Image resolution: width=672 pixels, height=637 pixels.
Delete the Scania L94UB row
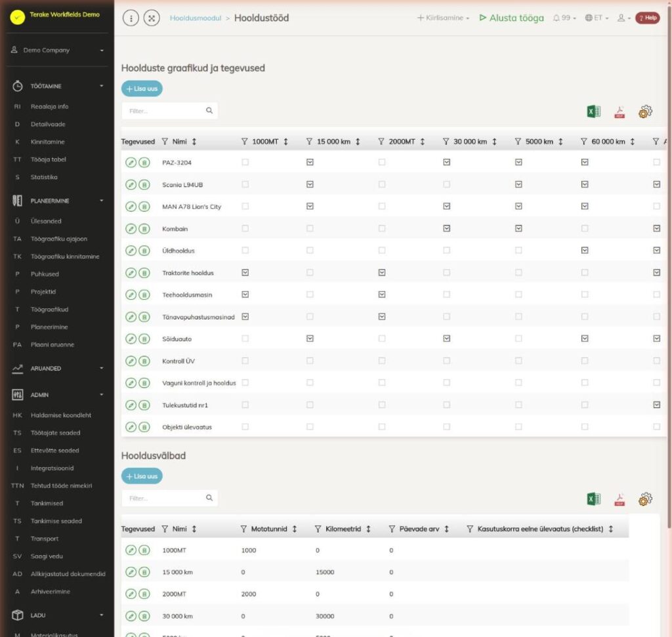[x=144, y=184]
